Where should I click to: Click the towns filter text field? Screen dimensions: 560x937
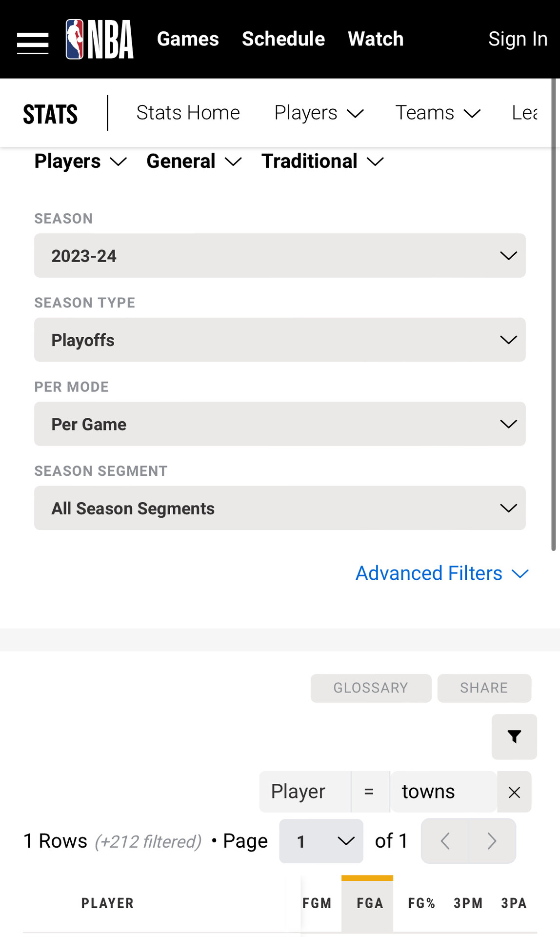click(x=443, y=792)
